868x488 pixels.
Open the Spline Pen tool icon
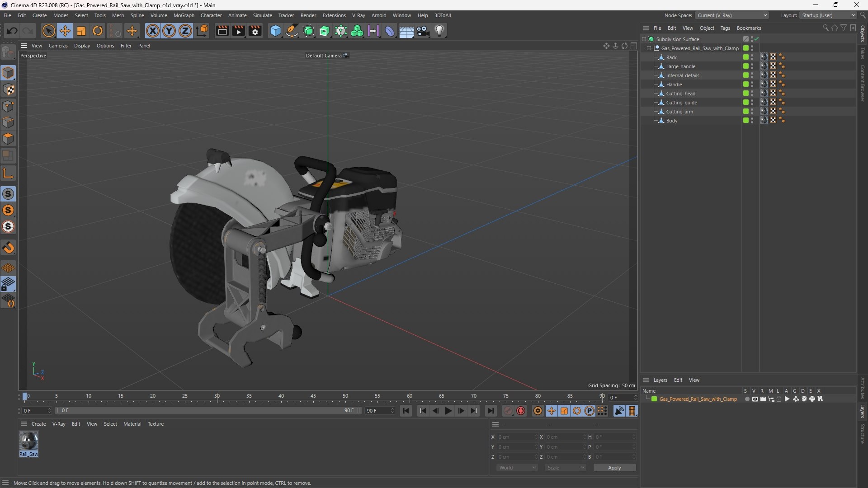click(x=292, y=31)
